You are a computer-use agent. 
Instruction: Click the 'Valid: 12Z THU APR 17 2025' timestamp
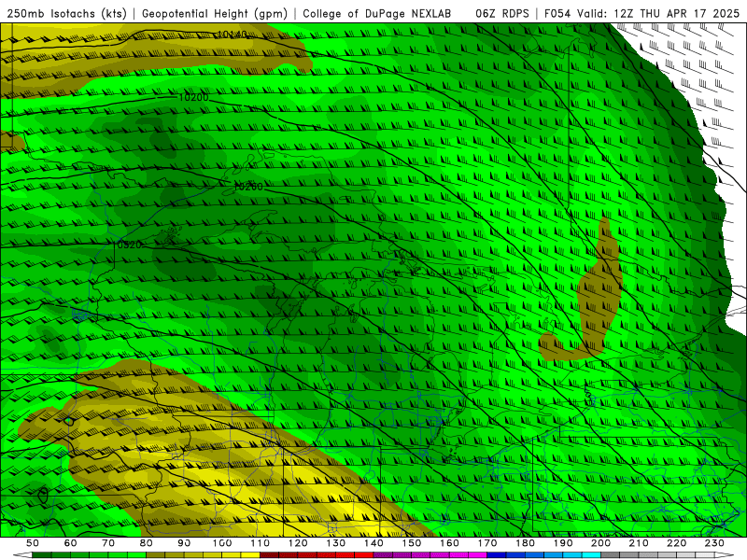click(658, 13)
